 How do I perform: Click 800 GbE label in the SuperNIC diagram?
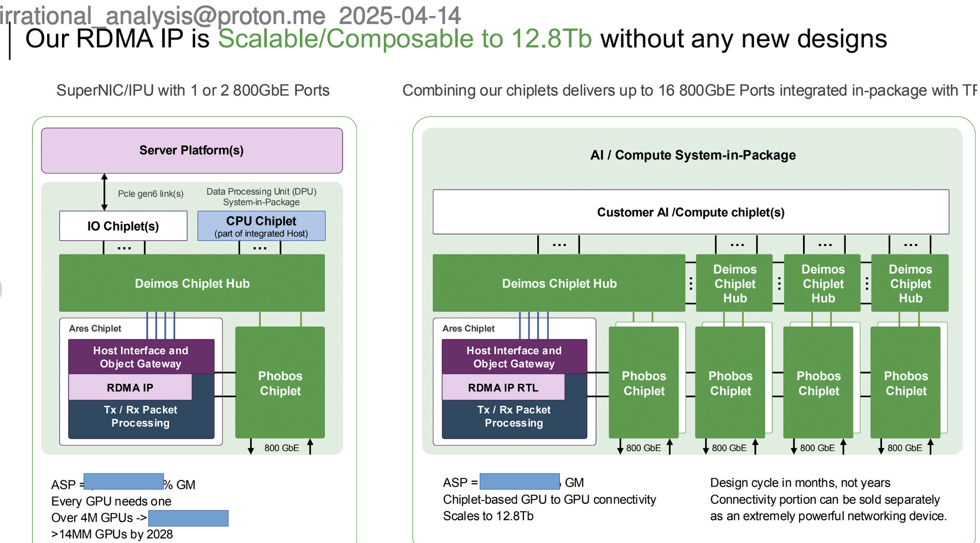[x=281, y=448]
